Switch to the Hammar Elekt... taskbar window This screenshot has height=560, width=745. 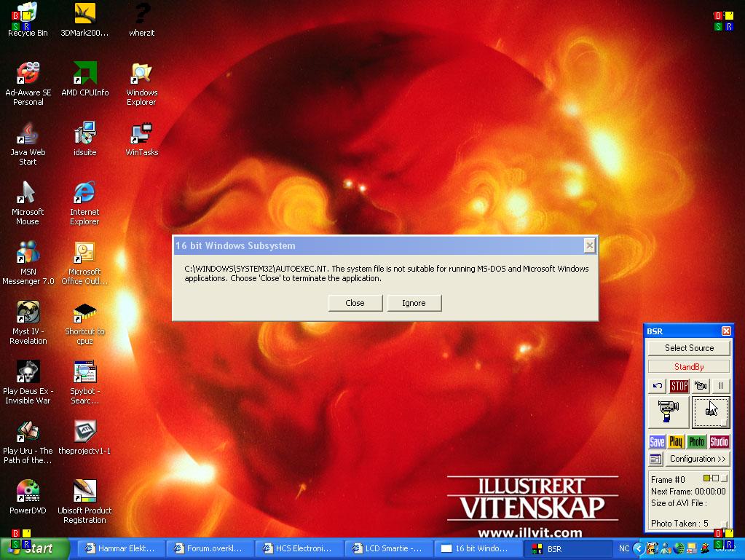point(121,548)
